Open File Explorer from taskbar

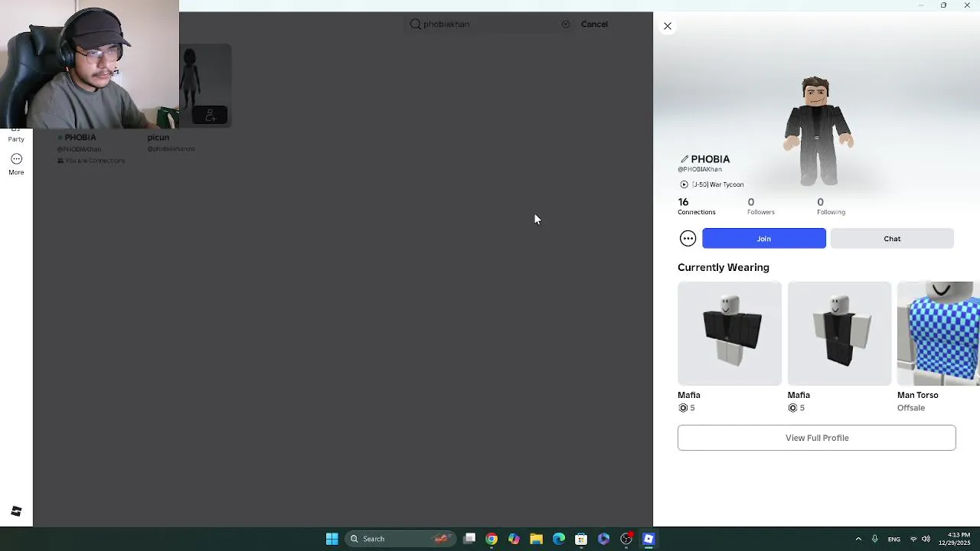pos(536,539)
